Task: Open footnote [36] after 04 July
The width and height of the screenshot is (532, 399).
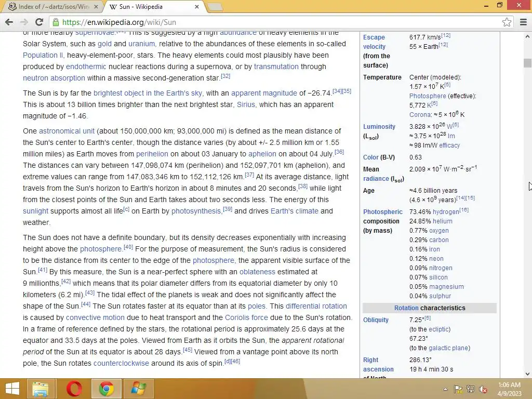Action: click(339, 152)
